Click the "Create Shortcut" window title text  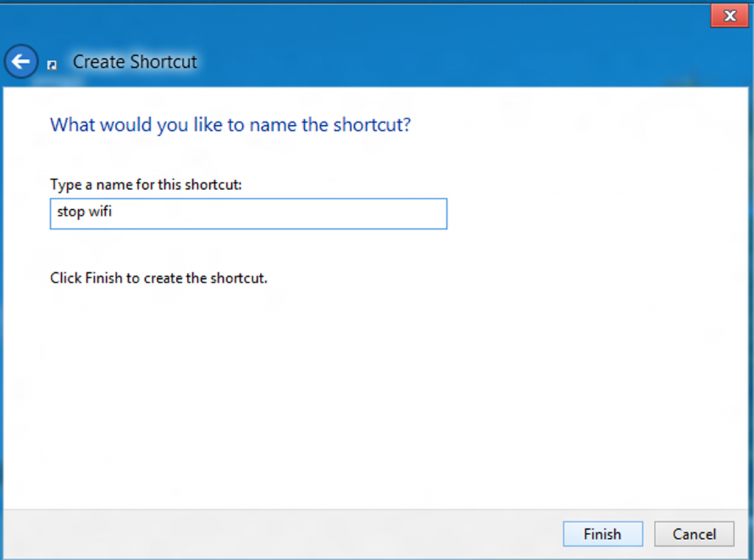tap(135, 62)
